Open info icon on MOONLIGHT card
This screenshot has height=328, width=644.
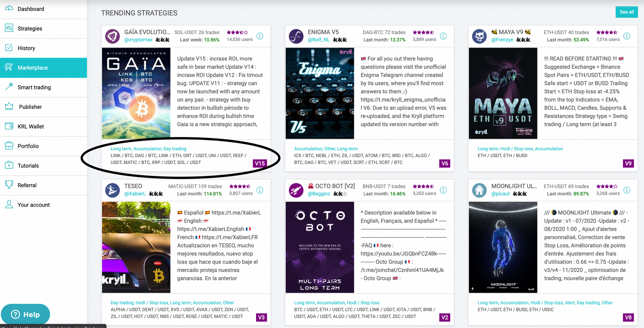click(x=627, y=190)
